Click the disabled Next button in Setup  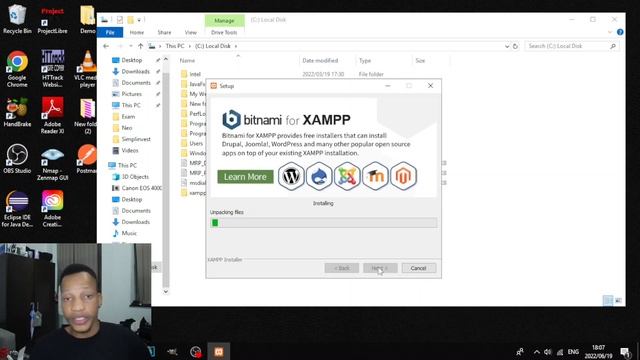380,268
